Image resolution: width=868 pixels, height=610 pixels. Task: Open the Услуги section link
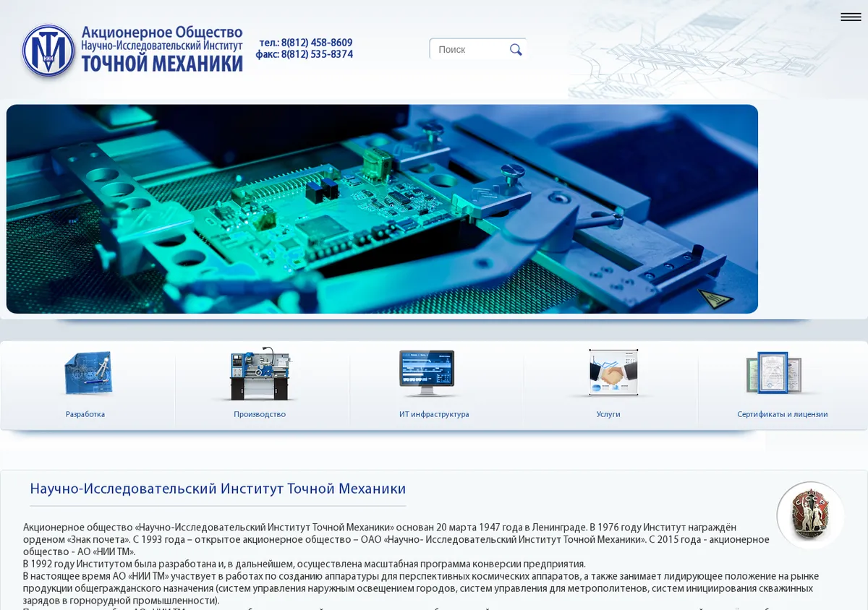608,414
